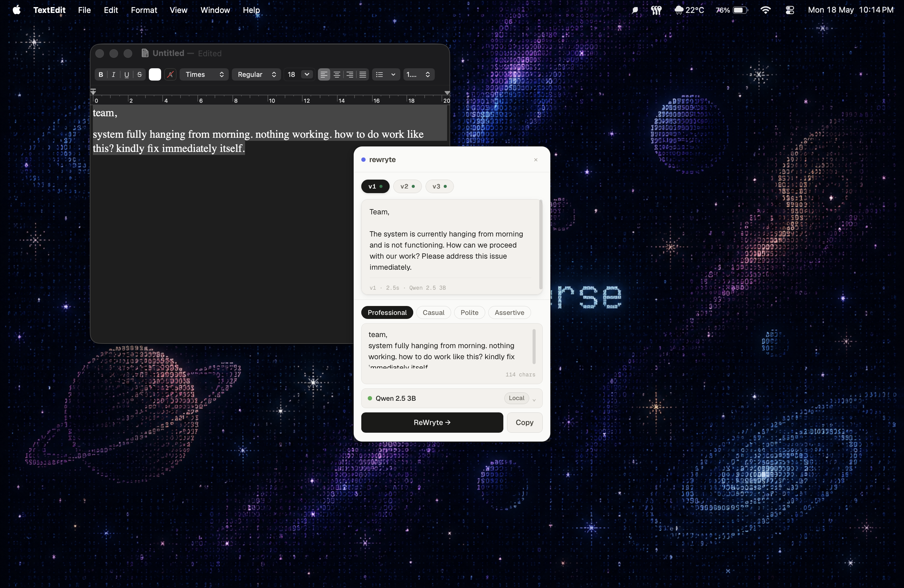Image resolution: width=904 pixels, height=588 pixels.
Task: Center-align the text
Action: (337, 74)
